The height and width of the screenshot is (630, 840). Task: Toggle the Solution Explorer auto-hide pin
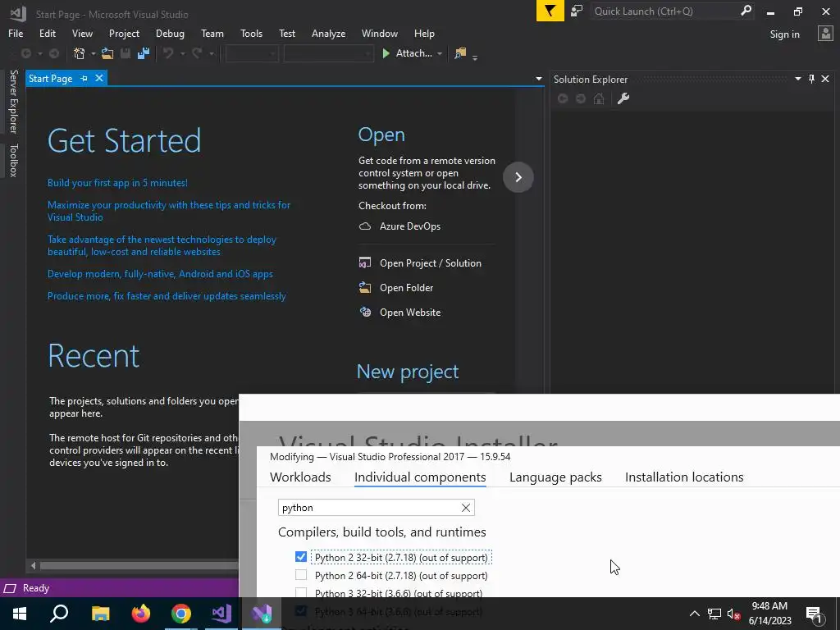(811, 80)
